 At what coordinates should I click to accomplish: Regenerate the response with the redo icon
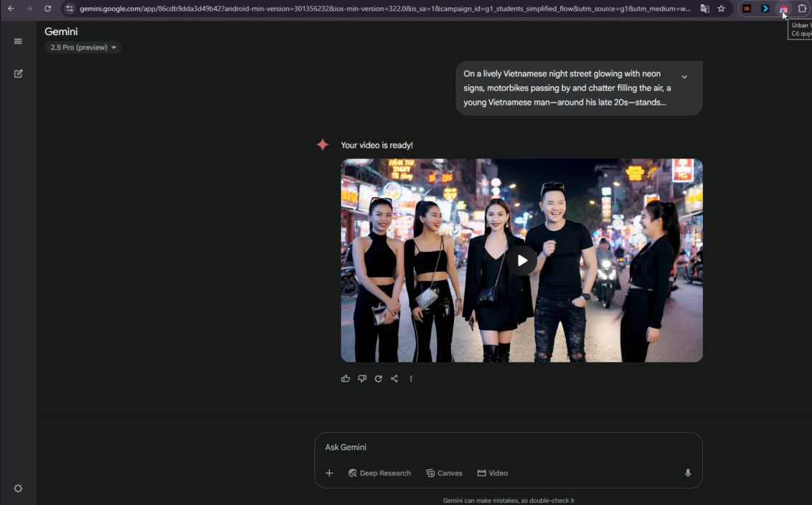[379, 379]
